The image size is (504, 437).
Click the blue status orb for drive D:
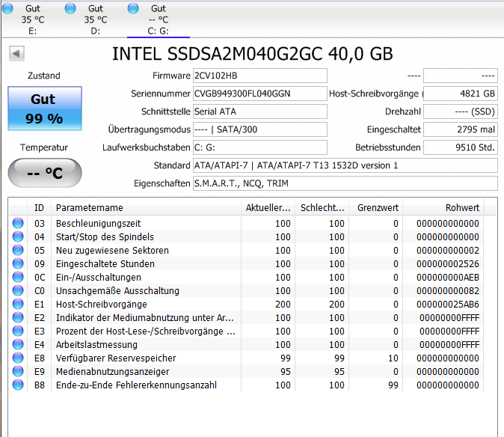70,8
